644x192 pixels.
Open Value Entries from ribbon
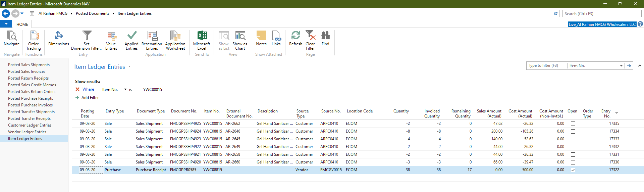click(111, 40)
